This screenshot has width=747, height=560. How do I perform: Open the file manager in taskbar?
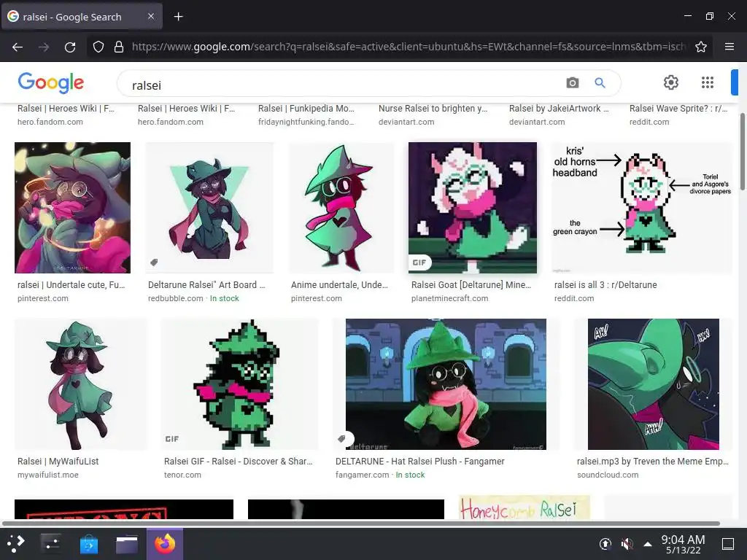tap(127, 544)
